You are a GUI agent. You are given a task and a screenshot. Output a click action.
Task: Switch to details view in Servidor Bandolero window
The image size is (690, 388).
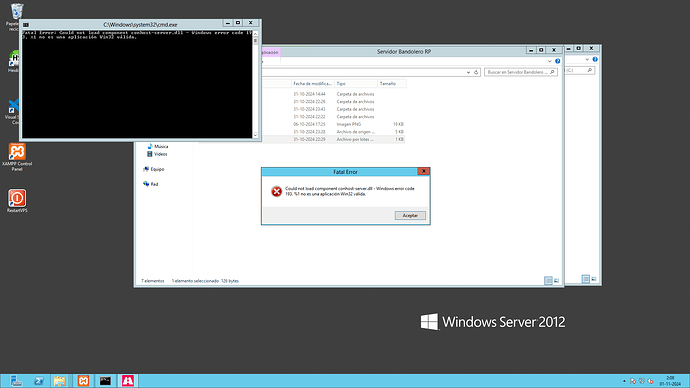pos(548,280)
